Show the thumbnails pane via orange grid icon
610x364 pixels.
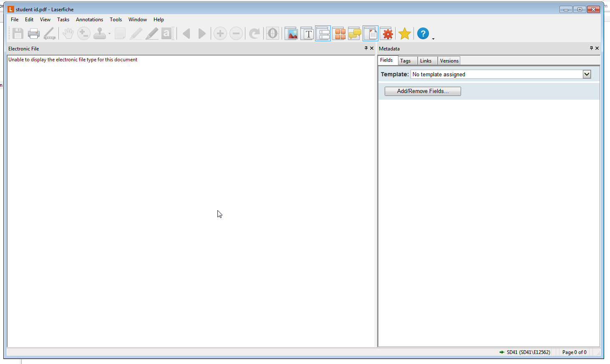[x=339, y=34]
